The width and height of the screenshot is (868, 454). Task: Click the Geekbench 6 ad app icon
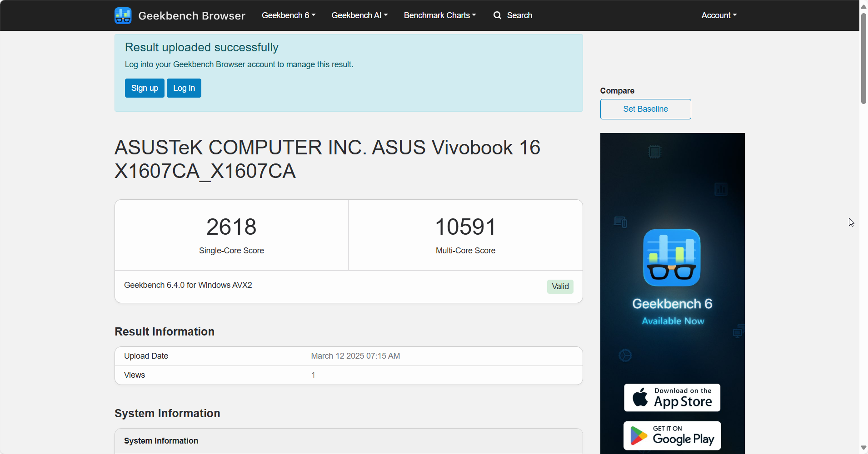click(x=672, y=257)
